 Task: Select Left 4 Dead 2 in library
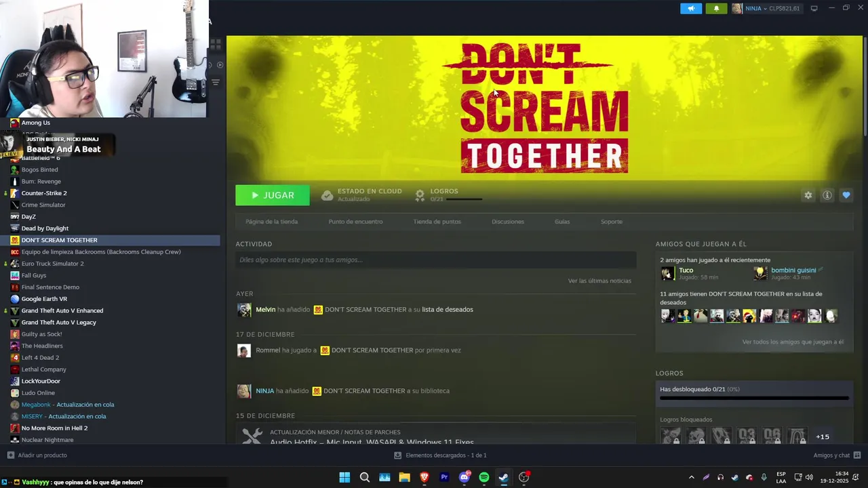tap(40, 358)
